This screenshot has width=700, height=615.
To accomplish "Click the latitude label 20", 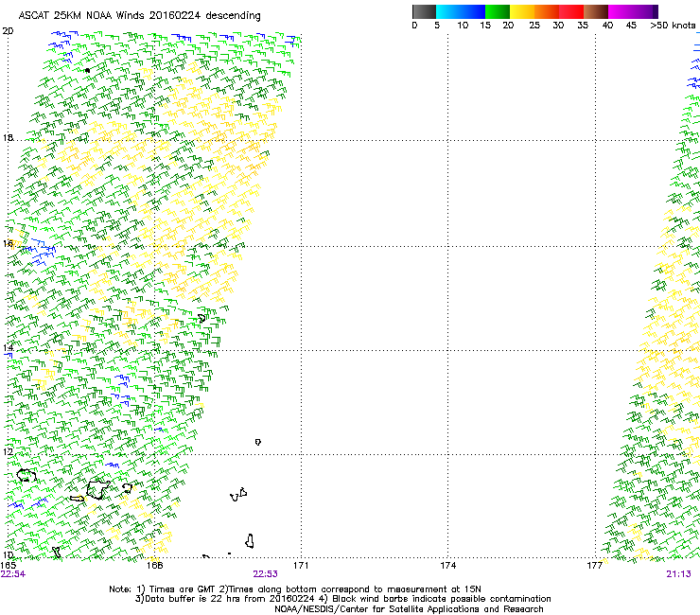I will [x=8, y=31].
